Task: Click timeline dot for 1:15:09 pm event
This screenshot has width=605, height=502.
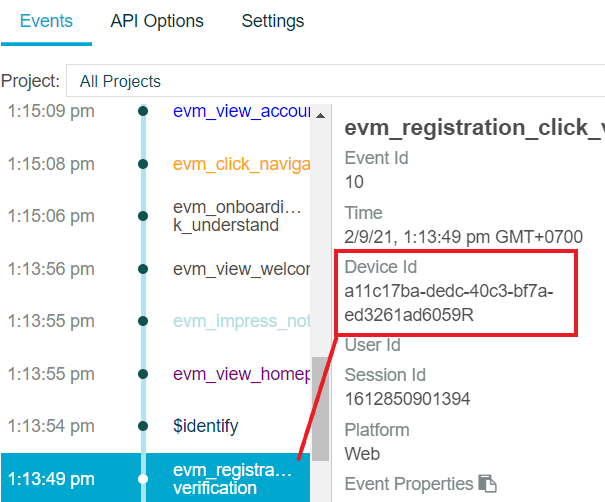Action: point(143,111)
